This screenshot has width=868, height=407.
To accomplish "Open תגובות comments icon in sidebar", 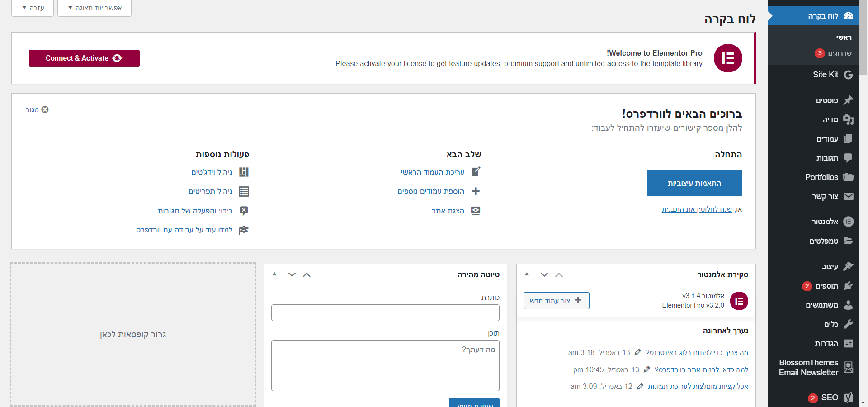I will pos(849,158).
